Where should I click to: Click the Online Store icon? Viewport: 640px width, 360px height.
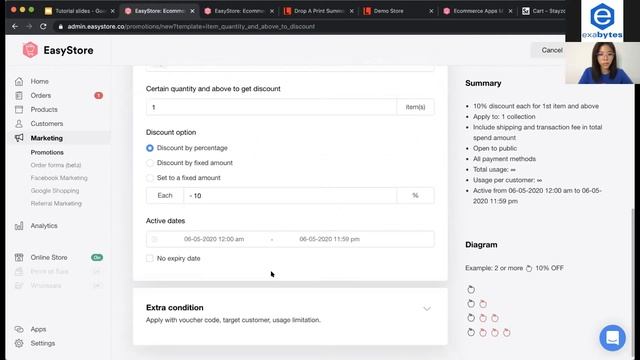coord(19,258)
